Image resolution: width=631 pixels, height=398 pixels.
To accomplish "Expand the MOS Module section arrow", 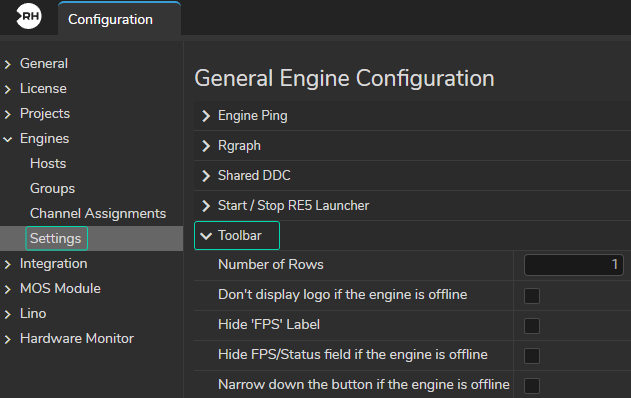I will click(x=8, y=289).
